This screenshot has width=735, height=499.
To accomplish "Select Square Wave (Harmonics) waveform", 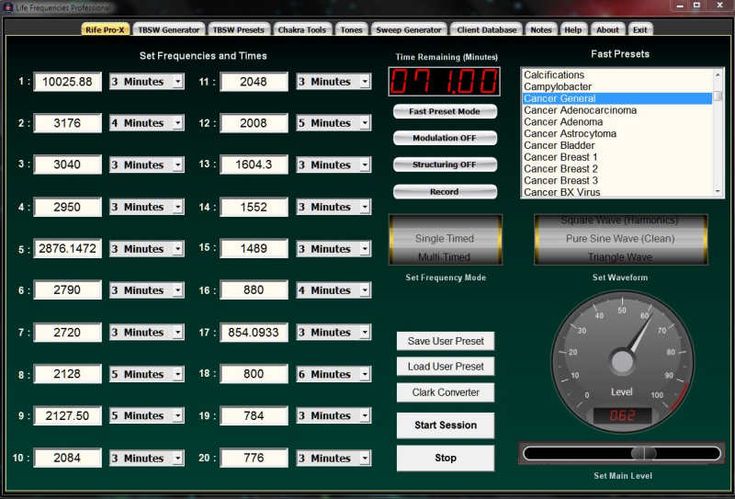I will click(x=620, y=220).
